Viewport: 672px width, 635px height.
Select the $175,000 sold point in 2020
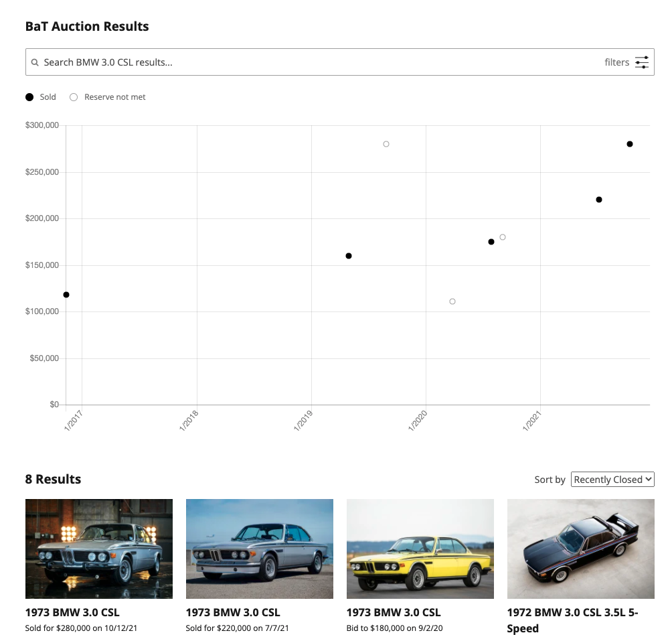491,242
